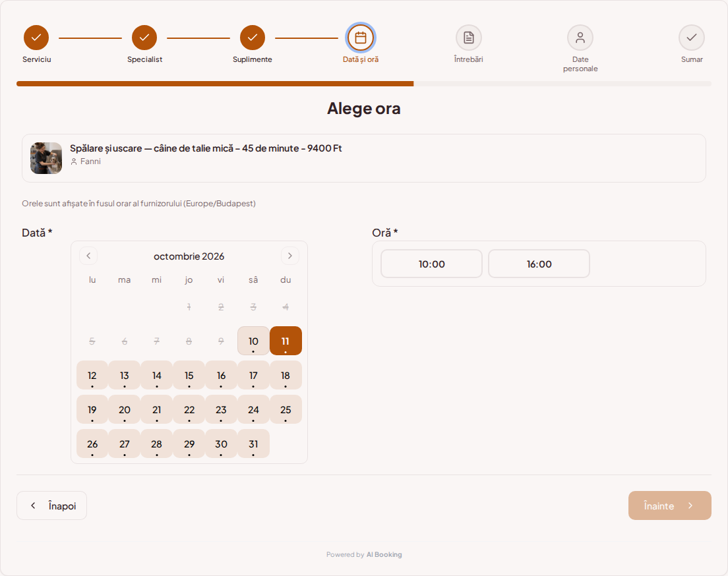This screenshot has width=728, height=576.
Task: Choose October 13 in the calendar
Action: [x=125, y=375]
